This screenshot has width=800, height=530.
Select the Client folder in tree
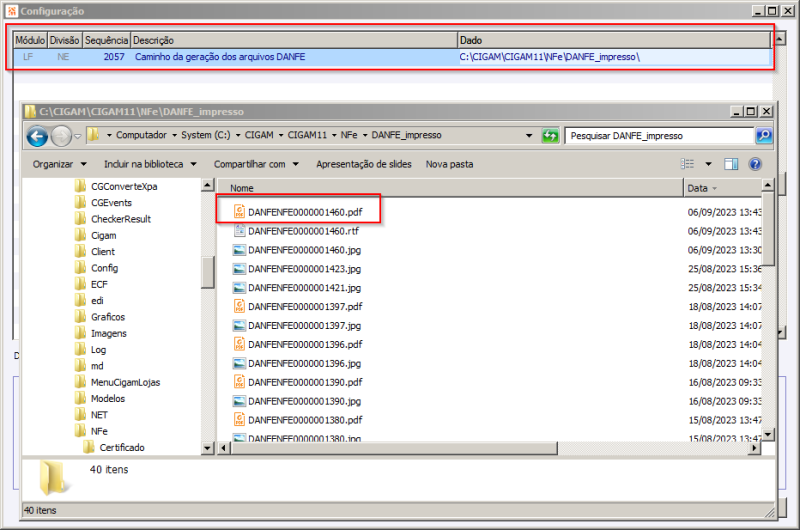pos(94,251)
